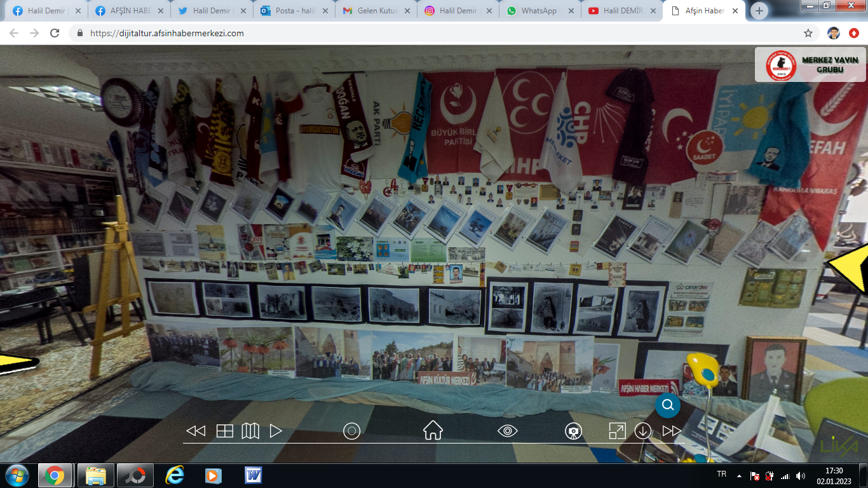Click the power plug tray icon
The image size is (868, 488).
click(x=770, y=476)
